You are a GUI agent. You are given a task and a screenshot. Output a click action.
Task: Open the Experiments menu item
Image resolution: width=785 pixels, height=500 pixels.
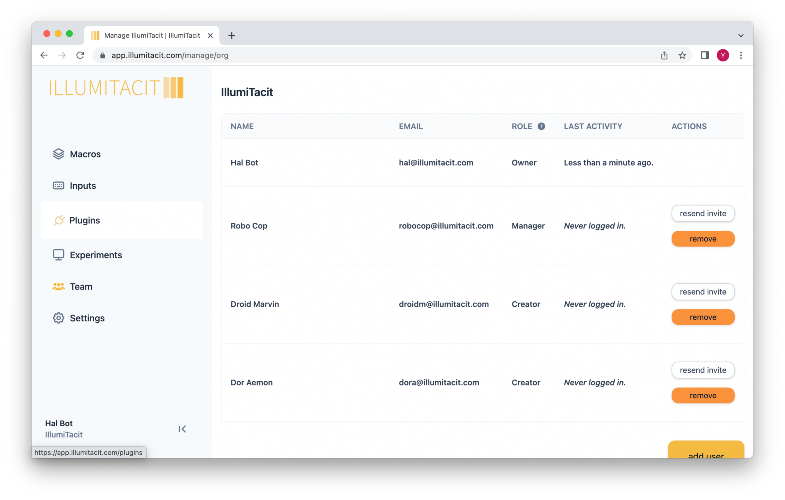click(122, 255)
